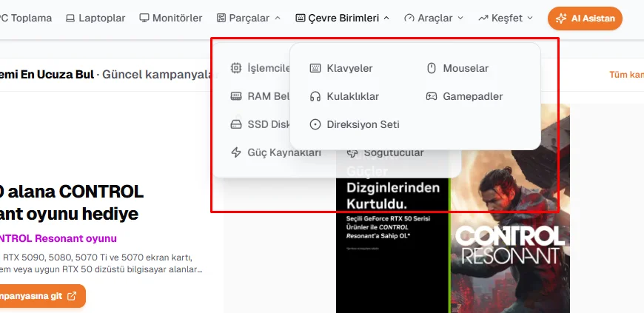
Task: Open Güç Kaynakları category
Action: click(276, 153)
